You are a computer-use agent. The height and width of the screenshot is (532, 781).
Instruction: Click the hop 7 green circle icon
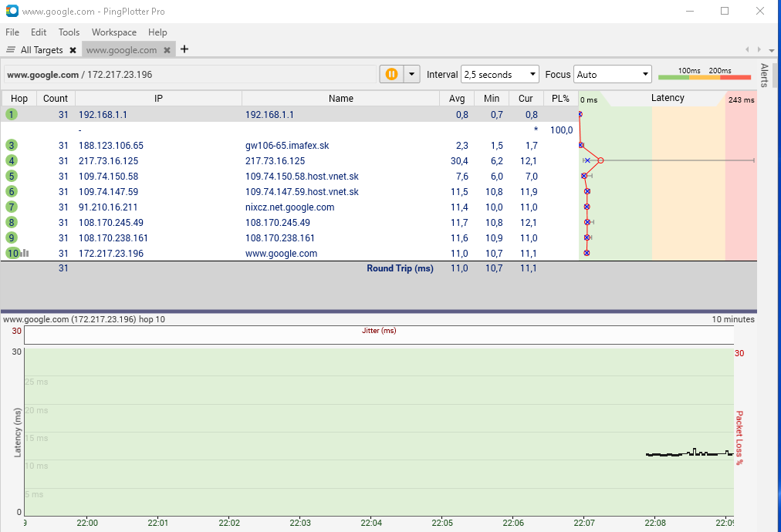12,207
